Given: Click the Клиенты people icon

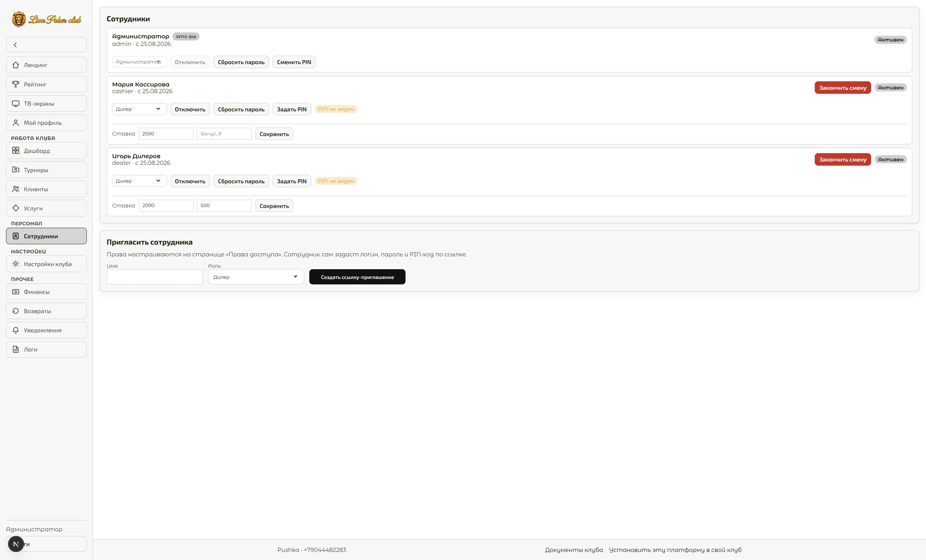Looking at the screenshot, I should pos(16,189).
